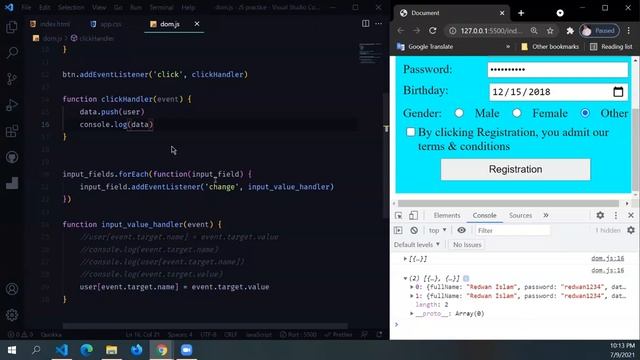Screen dimensions: 640x360
Task: Check the terms and conditions checkbox
Action: pos(411,132)
